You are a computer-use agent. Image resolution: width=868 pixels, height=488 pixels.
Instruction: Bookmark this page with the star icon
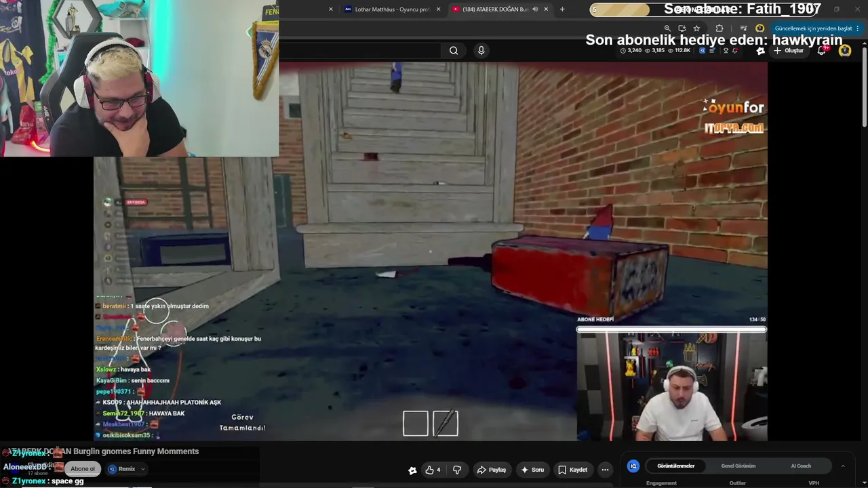(x=696, y=28)
